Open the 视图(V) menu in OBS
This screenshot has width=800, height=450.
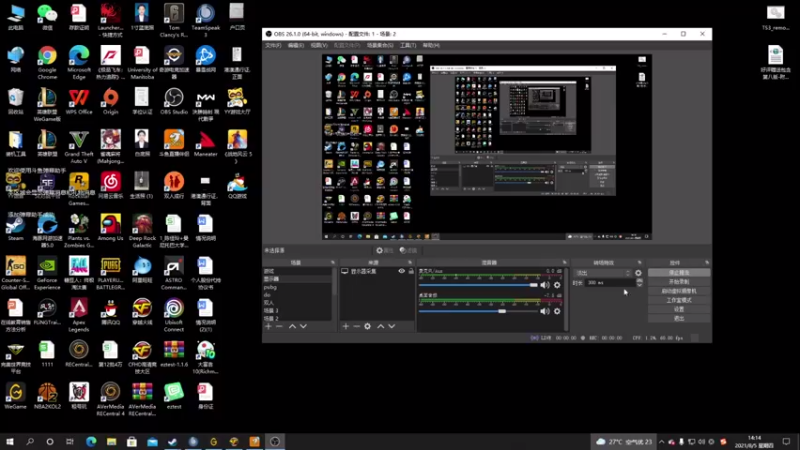[x=319, y=45]
